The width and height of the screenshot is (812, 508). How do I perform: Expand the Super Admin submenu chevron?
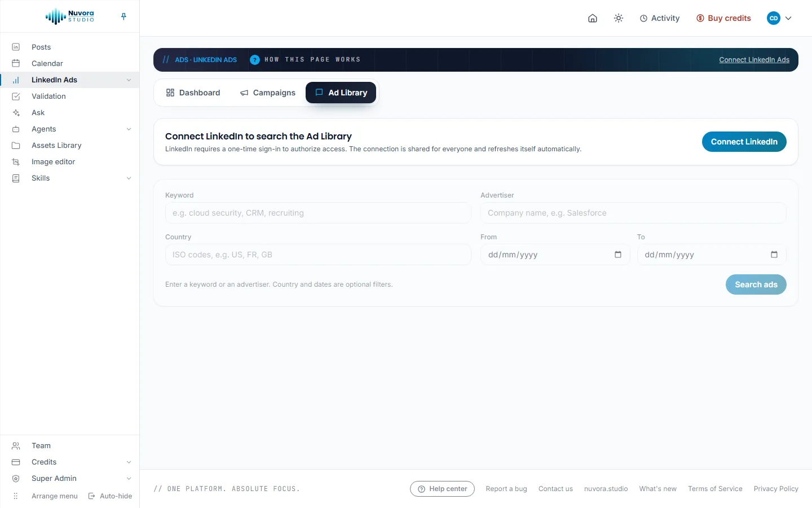129,479
